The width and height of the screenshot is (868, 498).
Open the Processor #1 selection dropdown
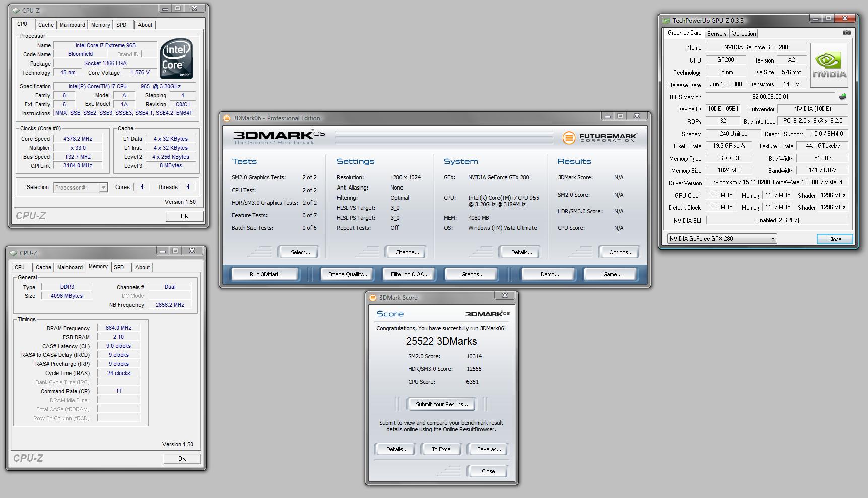point(81,188)
